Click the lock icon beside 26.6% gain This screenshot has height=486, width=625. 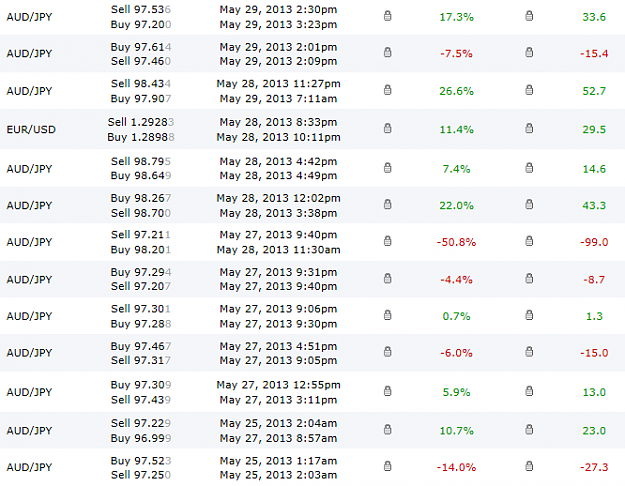387,90
